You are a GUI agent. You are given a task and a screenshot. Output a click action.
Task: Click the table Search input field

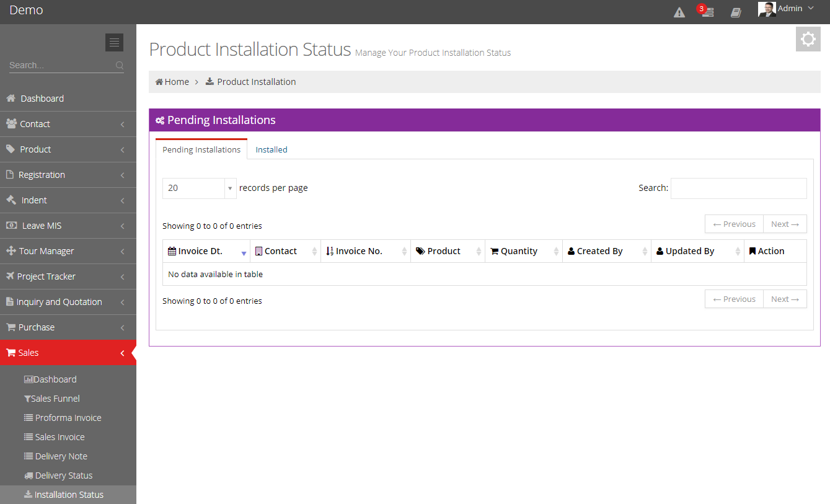pos(738,188)
